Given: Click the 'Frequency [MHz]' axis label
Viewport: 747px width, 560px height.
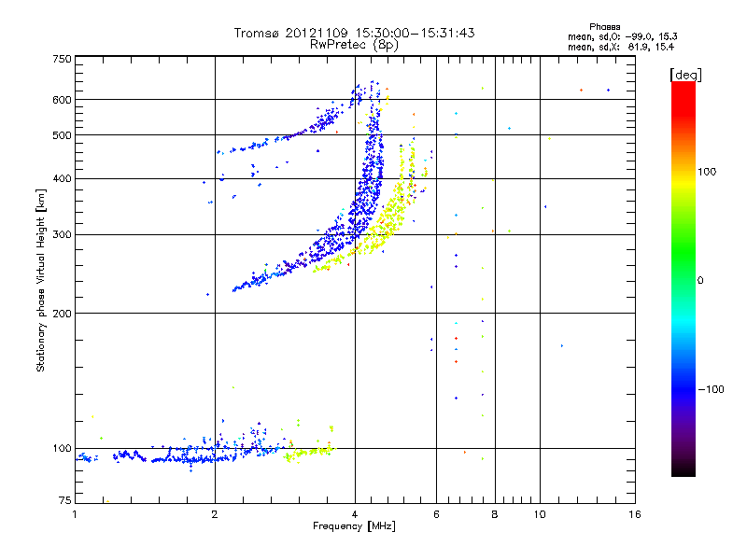Looking at the screenshot, I should [354, 526].
